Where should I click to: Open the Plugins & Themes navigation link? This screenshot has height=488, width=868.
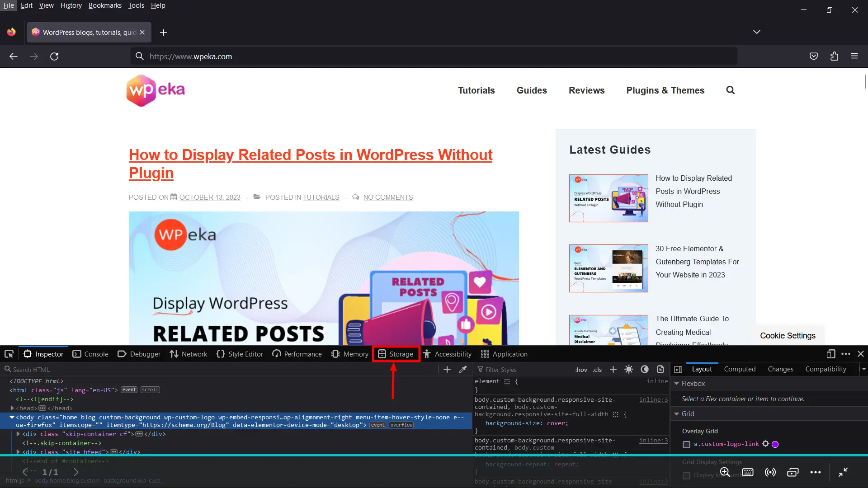[x=665, y=90]
